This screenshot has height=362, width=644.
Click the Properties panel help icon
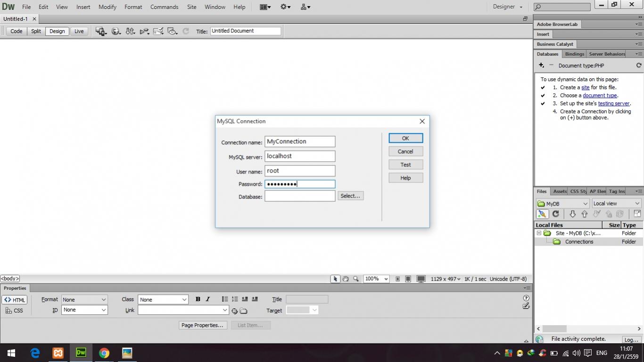point(526,298)
